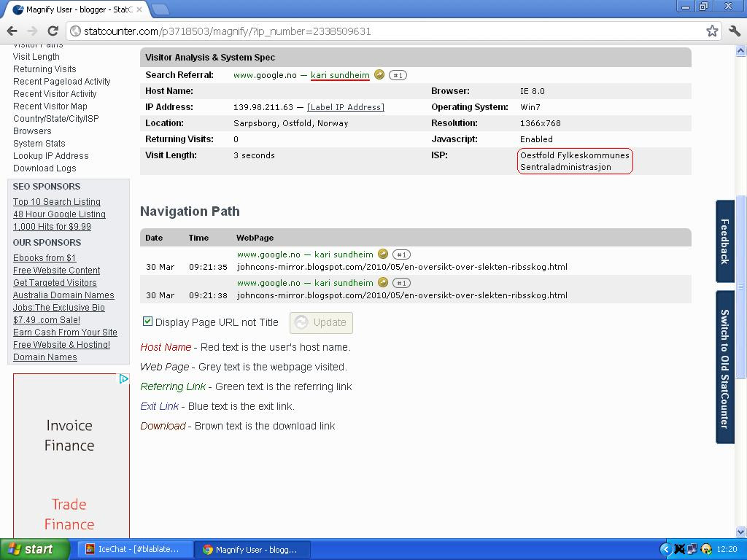Go back with the browser back arrow
This screenshot has width=747, height=560.
12,31
